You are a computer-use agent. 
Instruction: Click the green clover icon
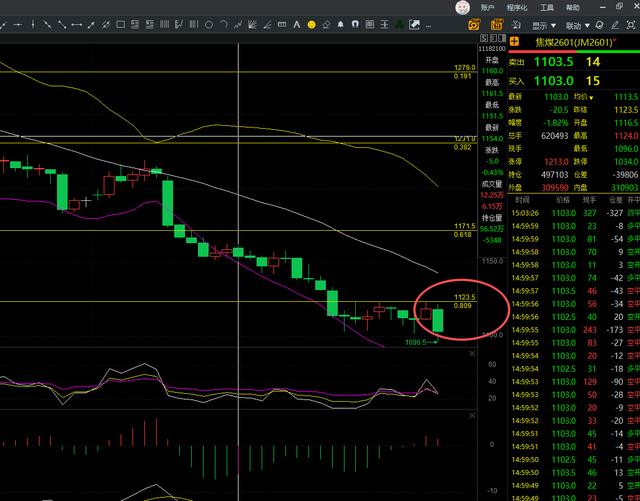(x=400, y=25)
